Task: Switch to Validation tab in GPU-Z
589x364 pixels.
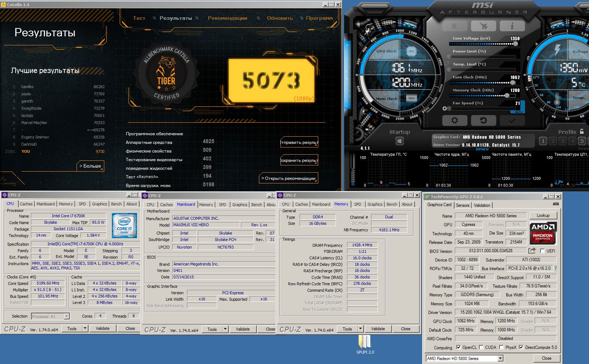Action: pos(482,205)
